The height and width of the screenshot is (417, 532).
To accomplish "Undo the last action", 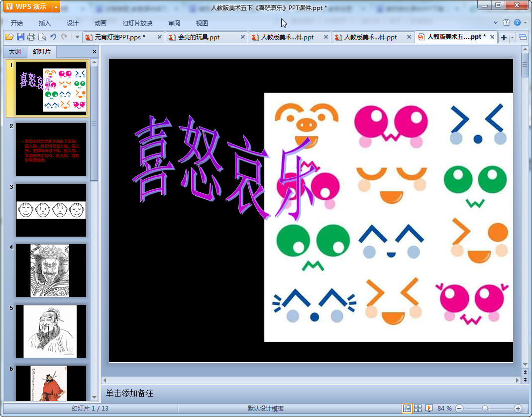I will [x=53, y=37].
